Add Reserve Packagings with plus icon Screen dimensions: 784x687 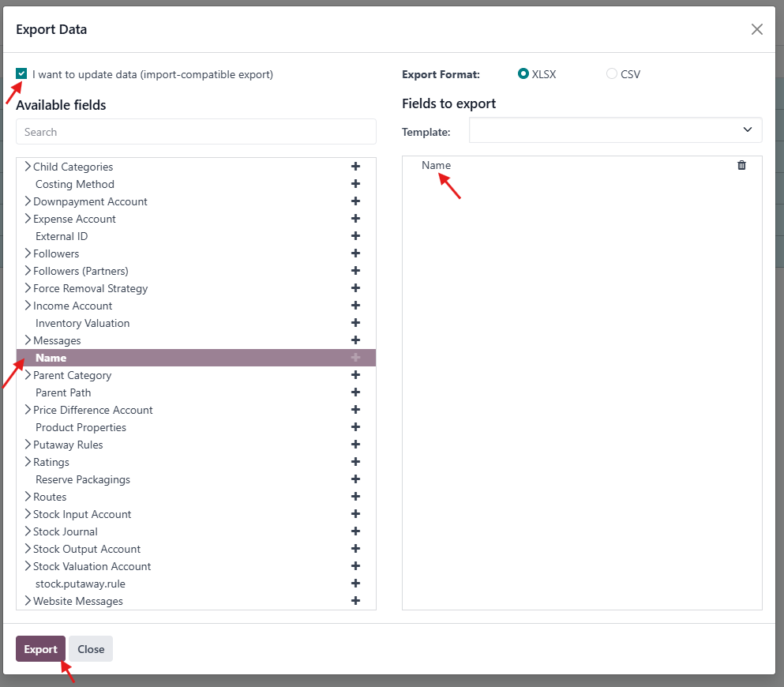point(355,479)
